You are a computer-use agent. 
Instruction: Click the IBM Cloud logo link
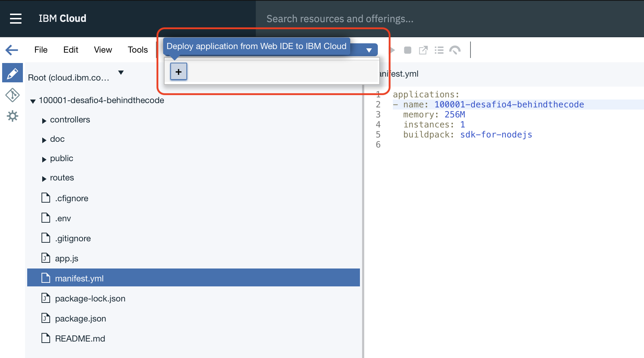62,18
